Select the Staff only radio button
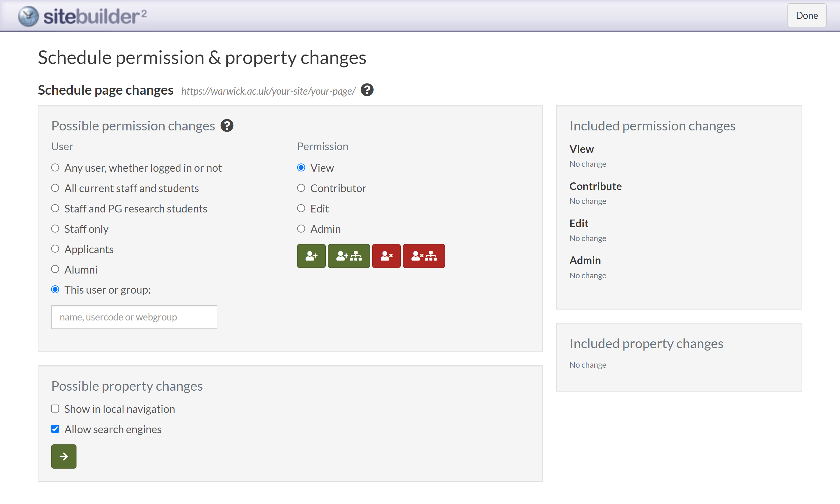This screenshot has height=504, width=840. [x=55, y=229]
